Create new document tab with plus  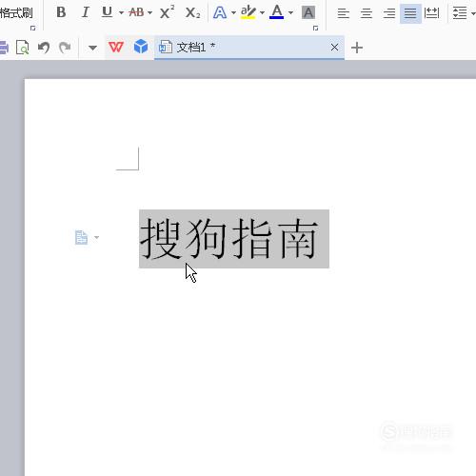point(357,48)
